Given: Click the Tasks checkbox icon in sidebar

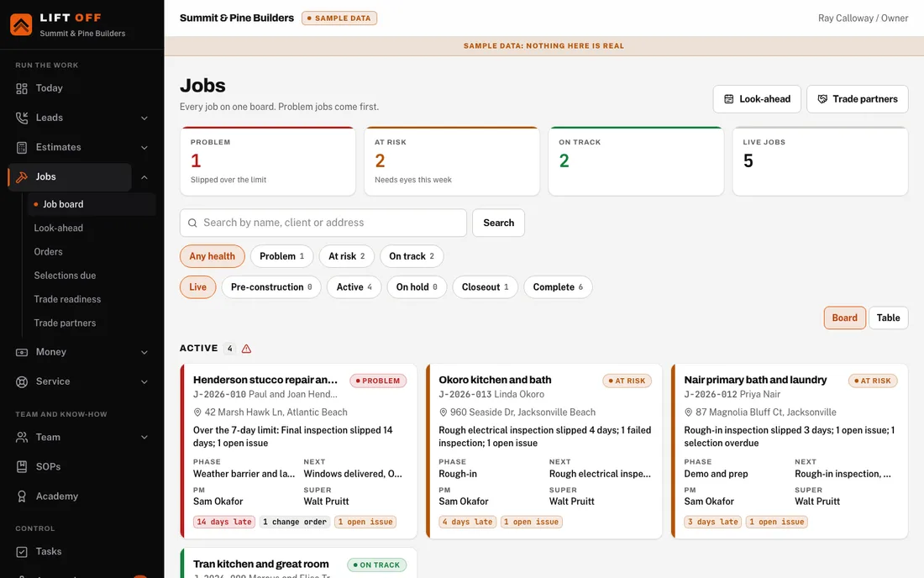Looking at the screenshot, I should click(22, 552).
